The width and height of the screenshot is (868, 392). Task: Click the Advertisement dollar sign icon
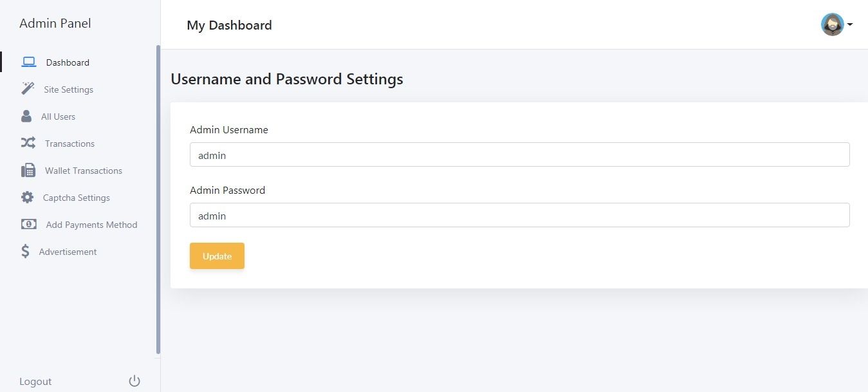[x=25, y=251]
